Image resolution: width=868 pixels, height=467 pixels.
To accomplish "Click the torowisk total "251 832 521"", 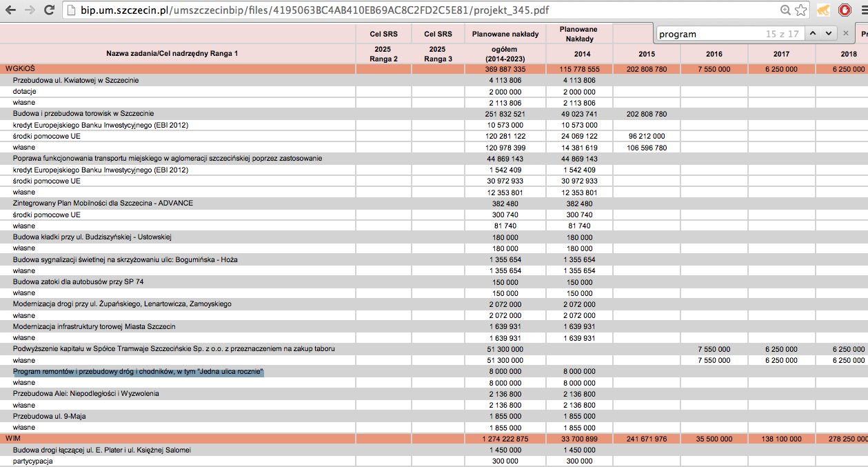I will tap(505, 114).
